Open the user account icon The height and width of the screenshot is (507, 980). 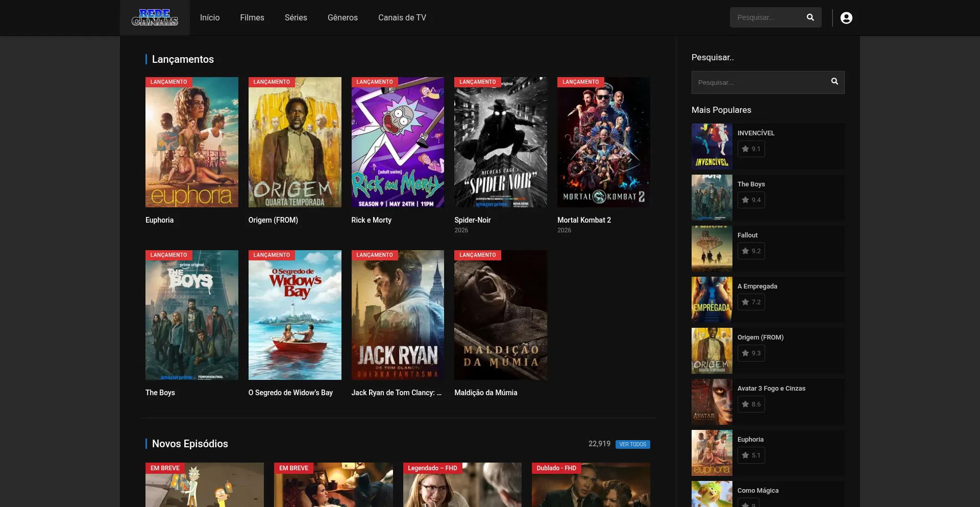pyautogui.click(x=846, y=18)
